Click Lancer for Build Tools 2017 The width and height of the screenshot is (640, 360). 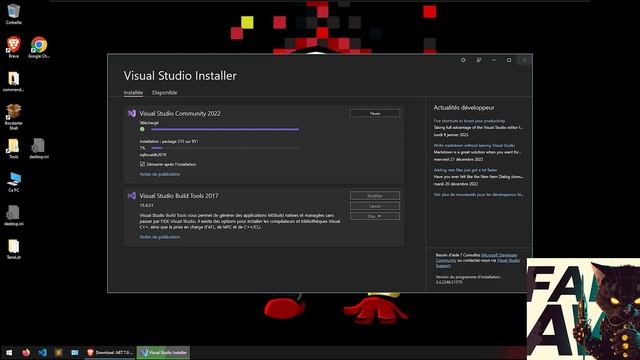(x=375, y=206)
